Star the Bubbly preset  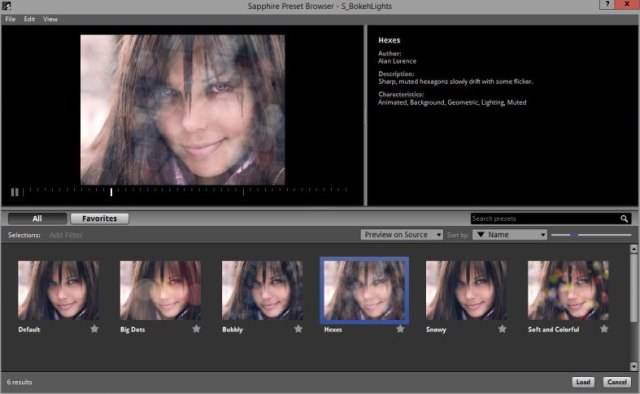(x=298, y=329)
